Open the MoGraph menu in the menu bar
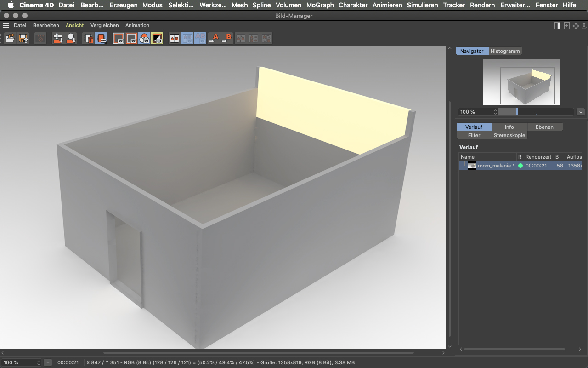This screenshot has width=588, height=368. (320, 5)
